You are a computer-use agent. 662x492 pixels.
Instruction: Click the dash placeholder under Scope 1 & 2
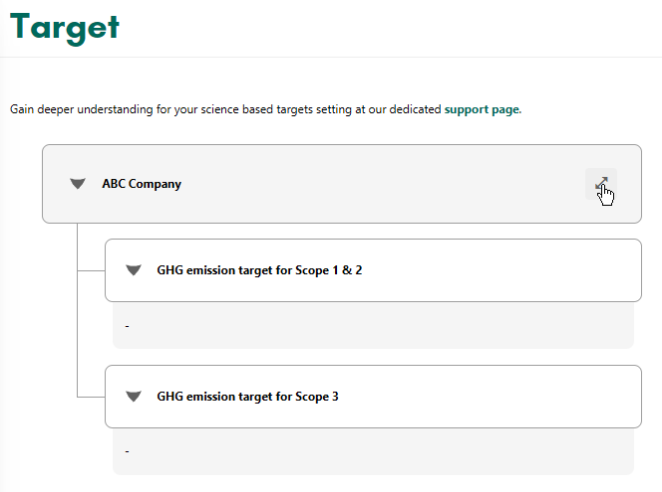tap(127, 326)
